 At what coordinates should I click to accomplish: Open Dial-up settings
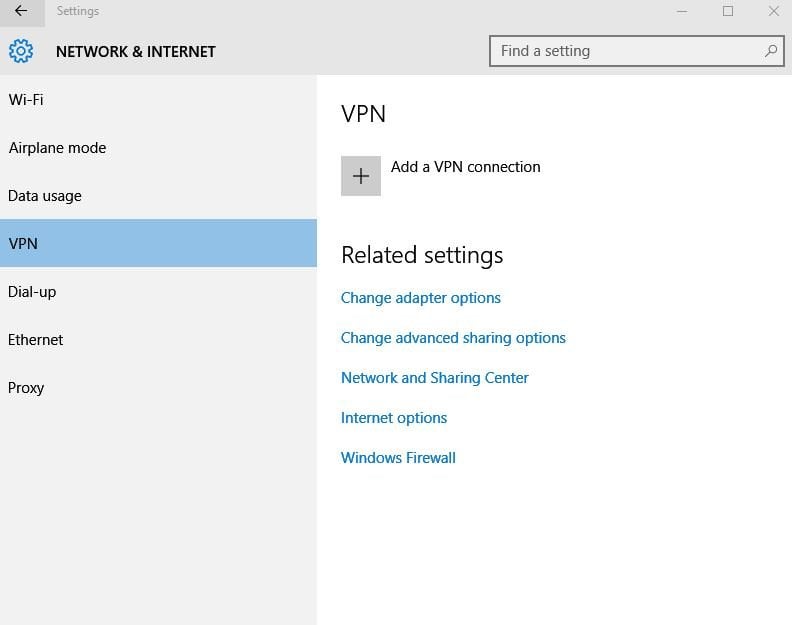pyautogui.click(x=158, y=292)
